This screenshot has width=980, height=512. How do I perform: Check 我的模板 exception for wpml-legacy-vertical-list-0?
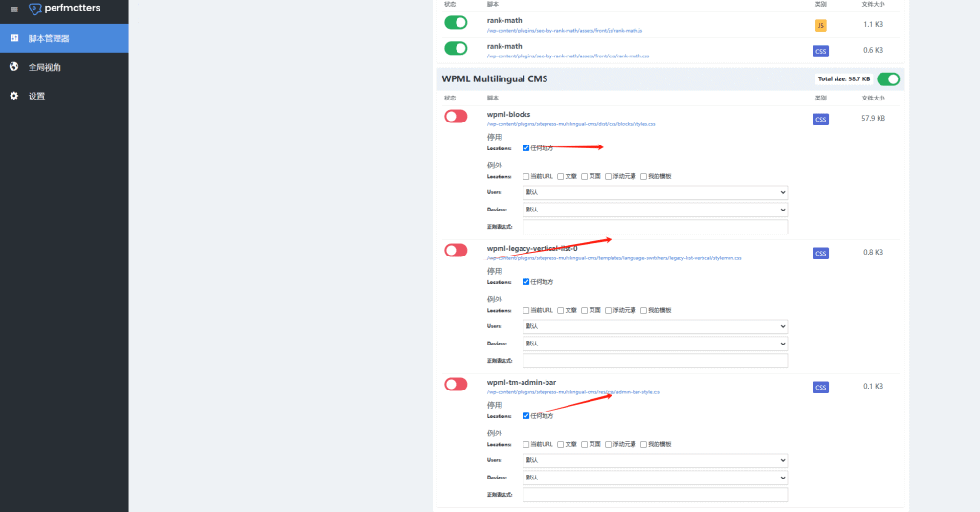click(644, 310)
